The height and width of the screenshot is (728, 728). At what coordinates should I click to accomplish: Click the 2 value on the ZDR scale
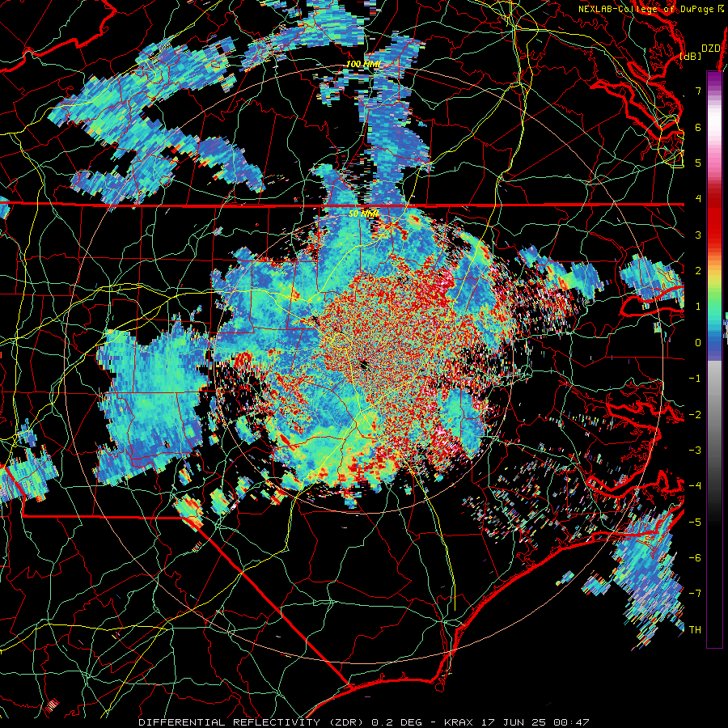[698, 271]
